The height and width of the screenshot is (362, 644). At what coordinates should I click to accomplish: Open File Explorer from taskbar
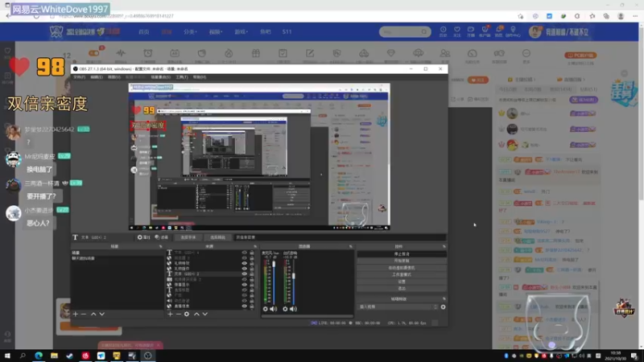(54, 356)
